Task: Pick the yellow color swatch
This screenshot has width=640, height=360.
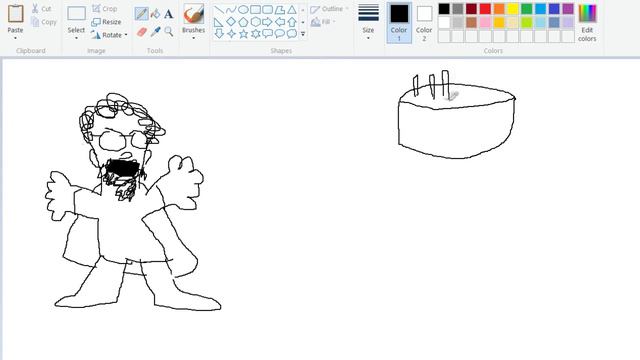Action: pos(513,9)
